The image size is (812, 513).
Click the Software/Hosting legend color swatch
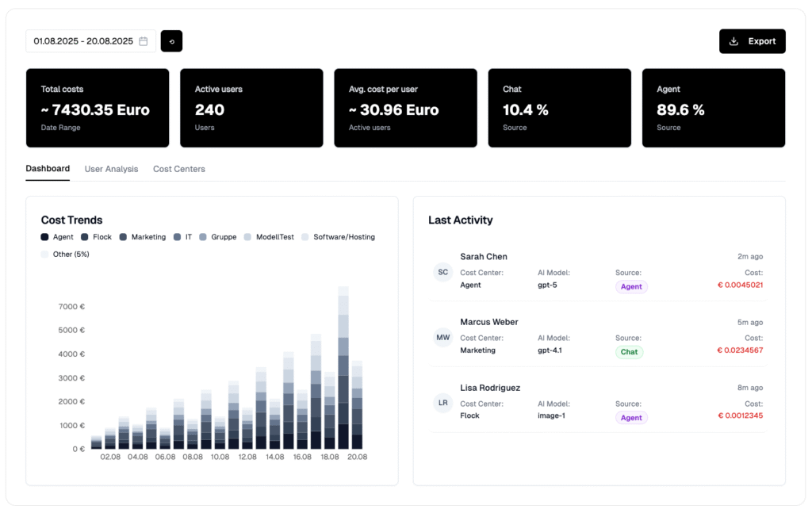click(306, 237)
